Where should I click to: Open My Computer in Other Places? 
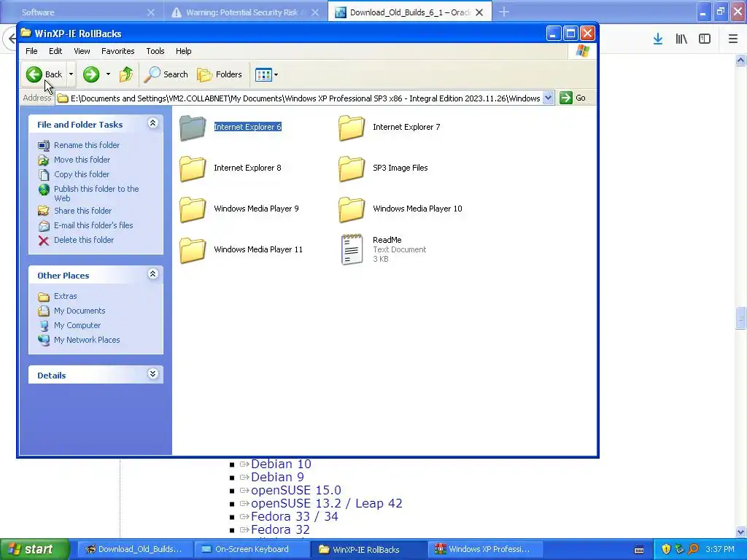pyautogui.click(x=77, y=326)
